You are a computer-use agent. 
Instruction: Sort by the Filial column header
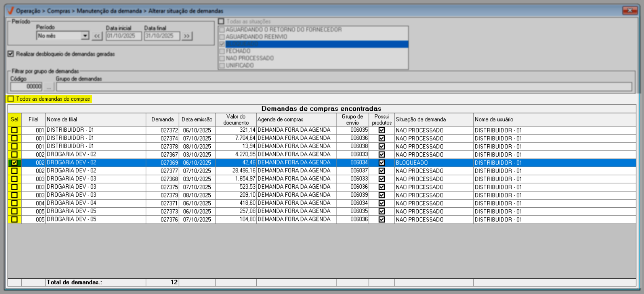pos(34,120)
